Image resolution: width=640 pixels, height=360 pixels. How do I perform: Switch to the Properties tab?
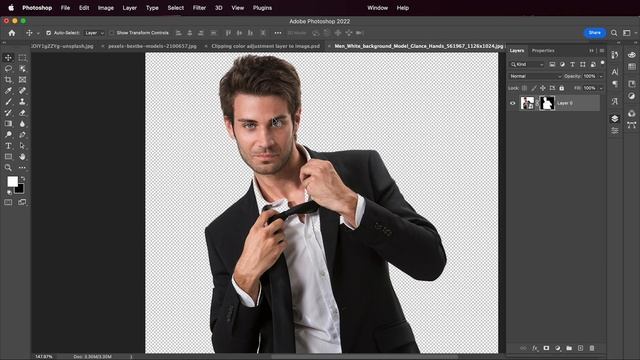(x=543, y=51)
